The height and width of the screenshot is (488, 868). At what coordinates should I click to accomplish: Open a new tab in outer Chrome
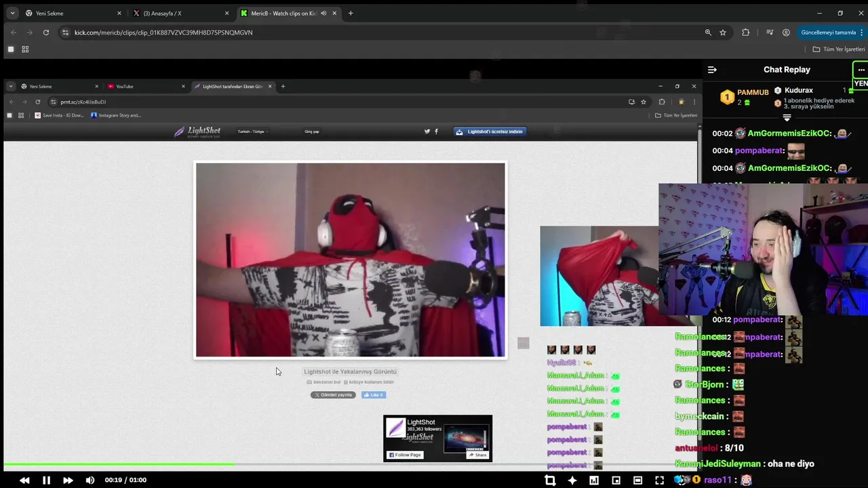[x=351, y=13]
